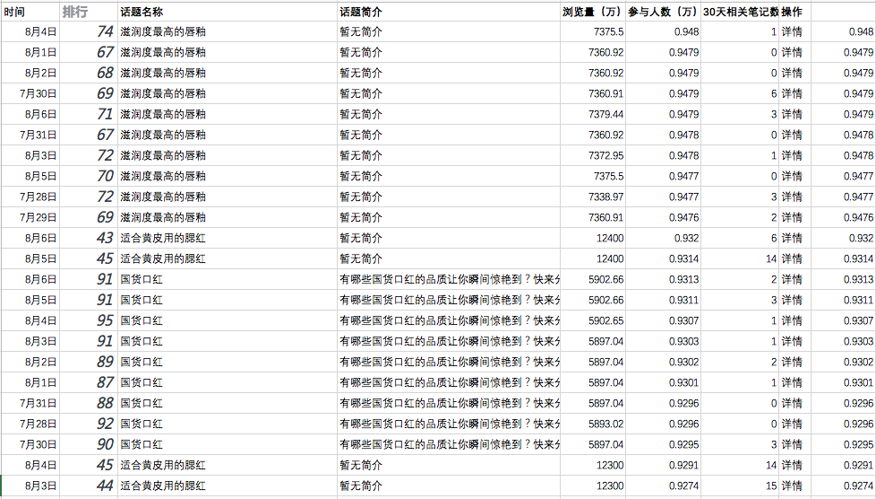Click rightmost column cell showing 0.948

point(844,32)
